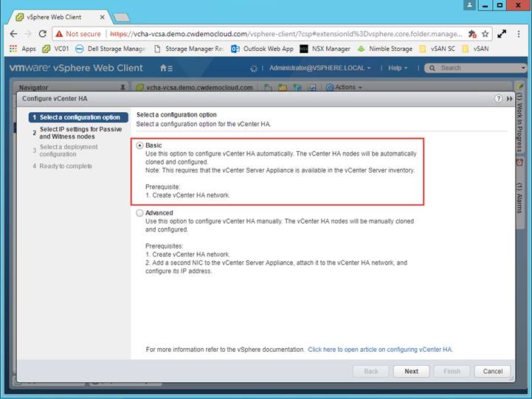Viewport: 532px width, 399px height.
Task: Open article on configuring vCenter HA link
Action: [380, 350]
